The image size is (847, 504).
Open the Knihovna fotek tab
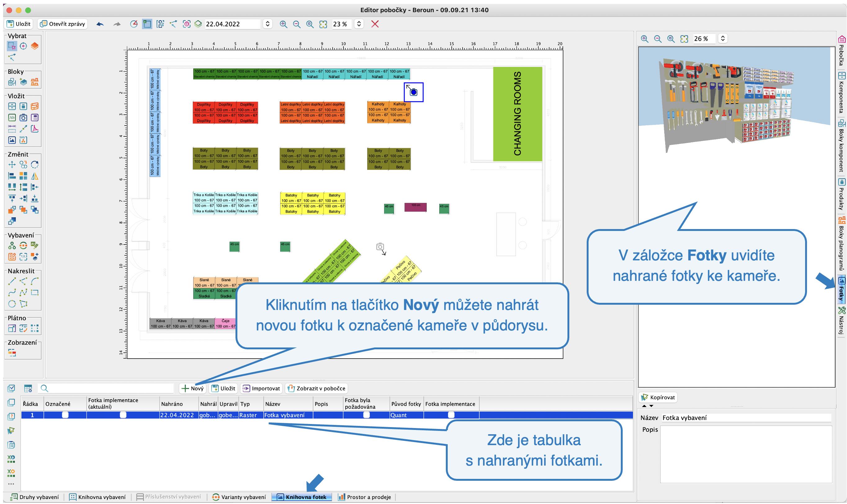point(302,497)
